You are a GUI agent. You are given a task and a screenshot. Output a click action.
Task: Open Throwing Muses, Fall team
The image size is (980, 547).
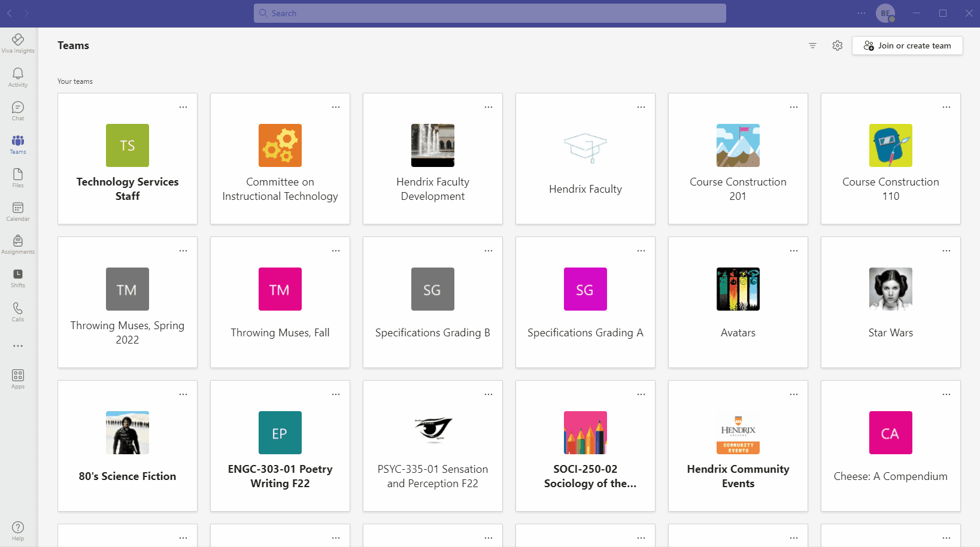pos(280,302)
